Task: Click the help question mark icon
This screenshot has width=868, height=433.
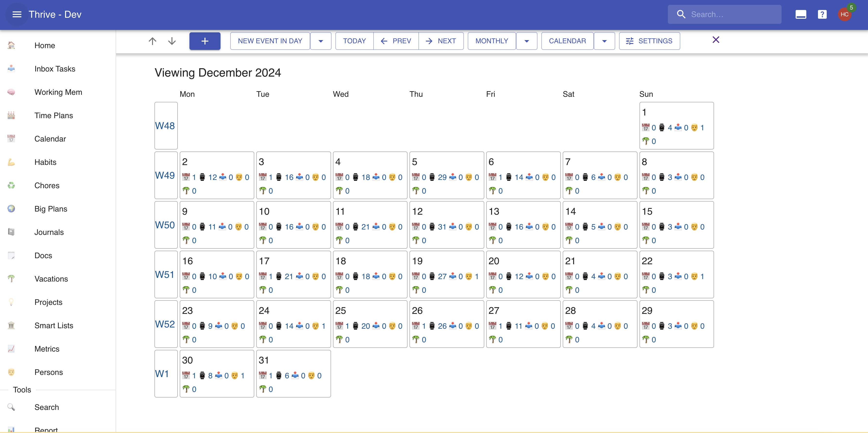Action: click(x=822, y=14)
